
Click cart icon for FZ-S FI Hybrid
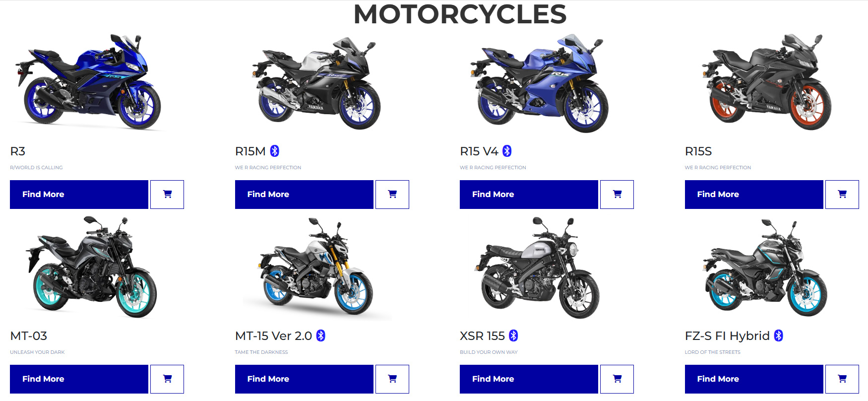coord(842,379)
